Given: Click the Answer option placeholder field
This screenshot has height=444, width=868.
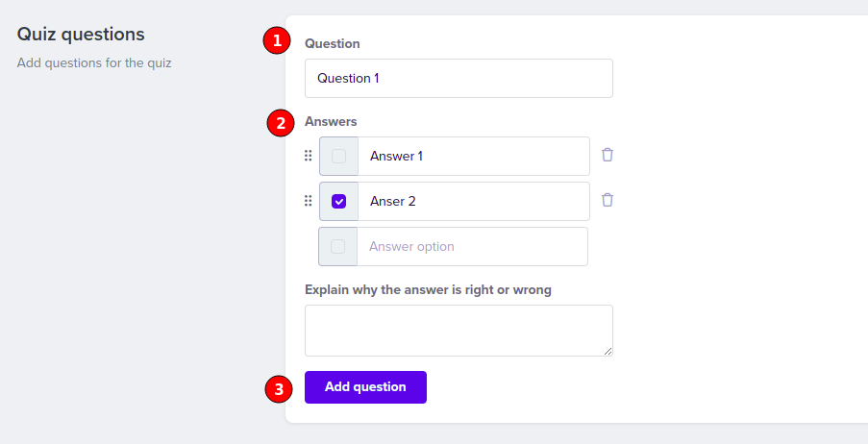Looking at the screenshot, I should pos(472,246).
